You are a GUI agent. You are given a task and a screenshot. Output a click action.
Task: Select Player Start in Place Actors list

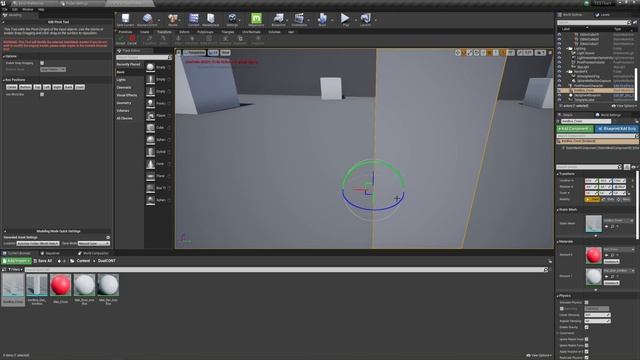click(x=158, y=116)
